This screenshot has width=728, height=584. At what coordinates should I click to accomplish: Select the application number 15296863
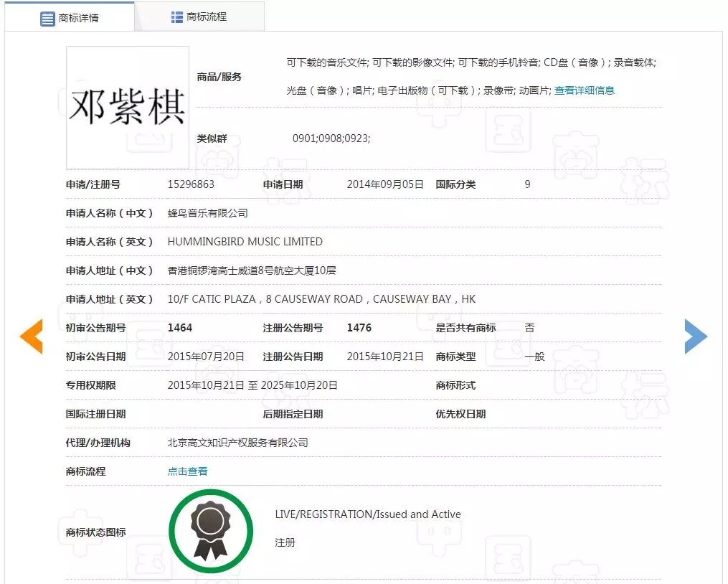click(192, 184)
